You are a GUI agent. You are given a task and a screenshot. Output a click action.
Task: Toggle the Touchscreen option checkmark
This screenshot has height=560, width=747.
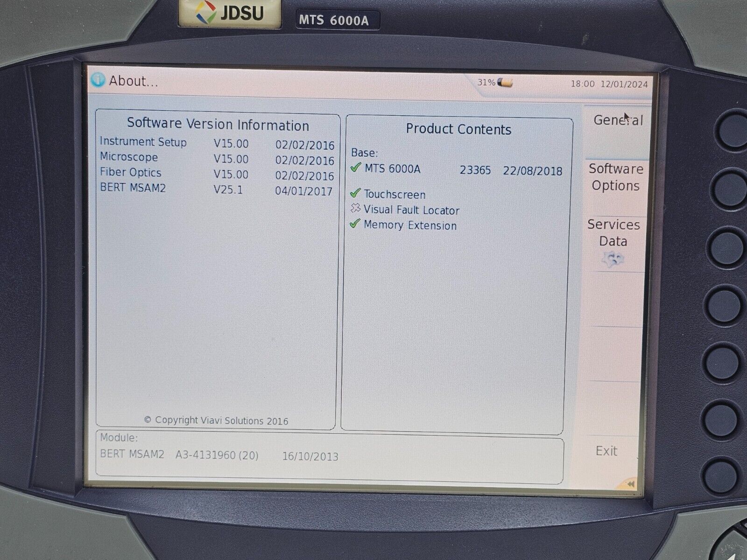click(x=355, y=194)
